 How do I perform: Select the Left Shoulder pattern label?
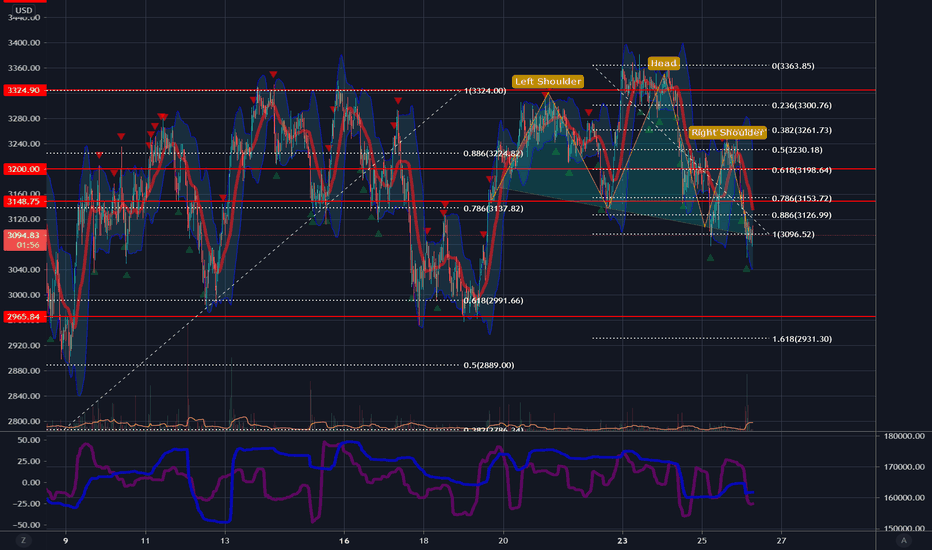click(x=548, y=81)
